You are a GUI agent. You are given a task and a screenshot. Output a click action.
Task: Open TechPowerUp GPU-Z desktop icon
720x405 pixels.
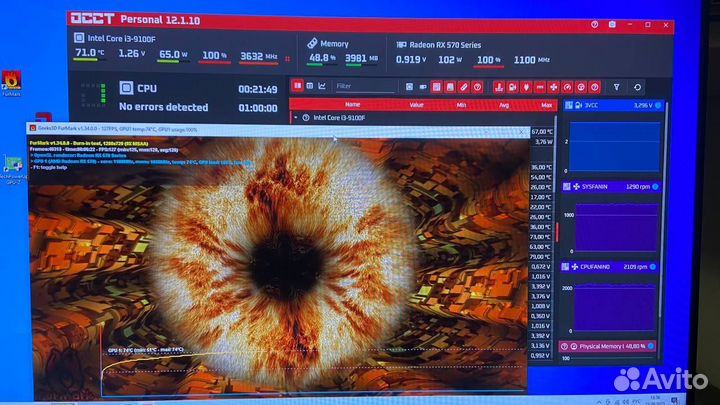14,170
